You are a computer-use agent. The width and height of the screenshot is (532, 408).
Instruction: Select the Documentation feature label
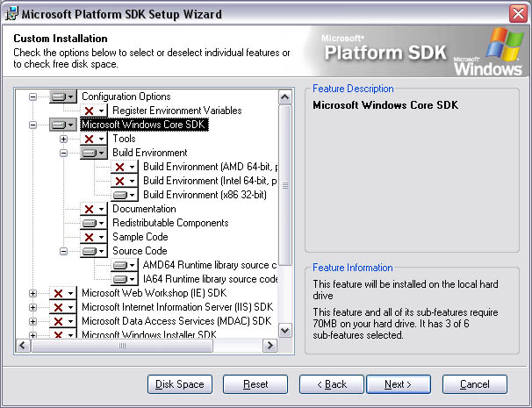[x=144, y=209]
